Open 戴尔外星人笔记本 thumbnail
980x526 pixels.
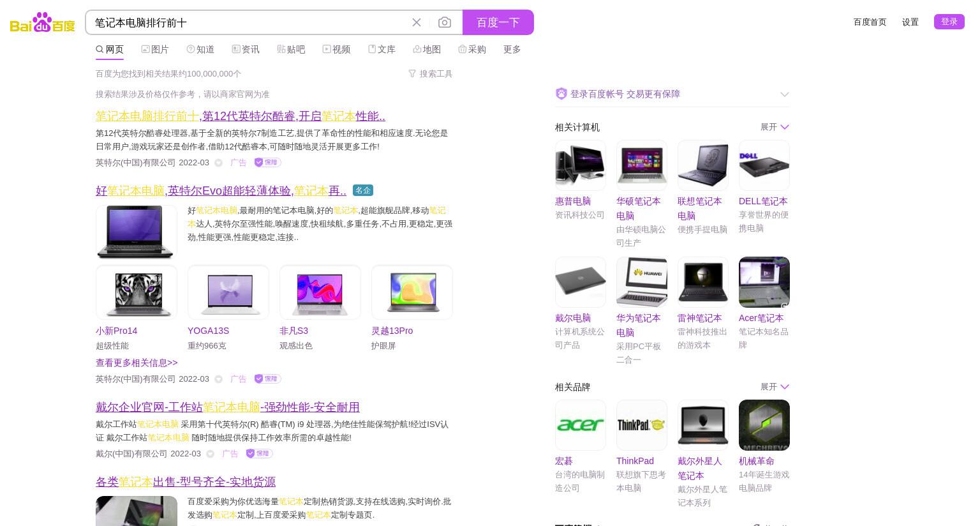tap(703, 425)
